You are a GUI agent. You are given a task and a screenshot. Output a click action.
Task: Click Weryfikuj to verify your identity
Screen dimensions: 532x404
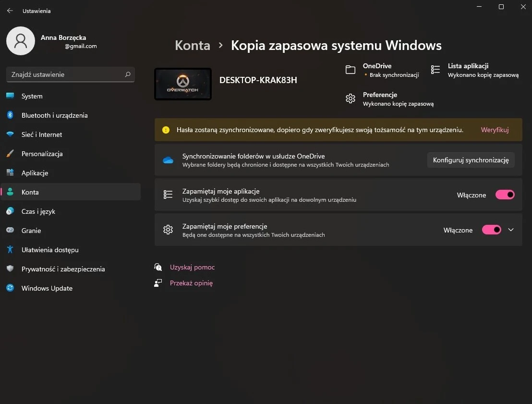[x=495, y=130]
